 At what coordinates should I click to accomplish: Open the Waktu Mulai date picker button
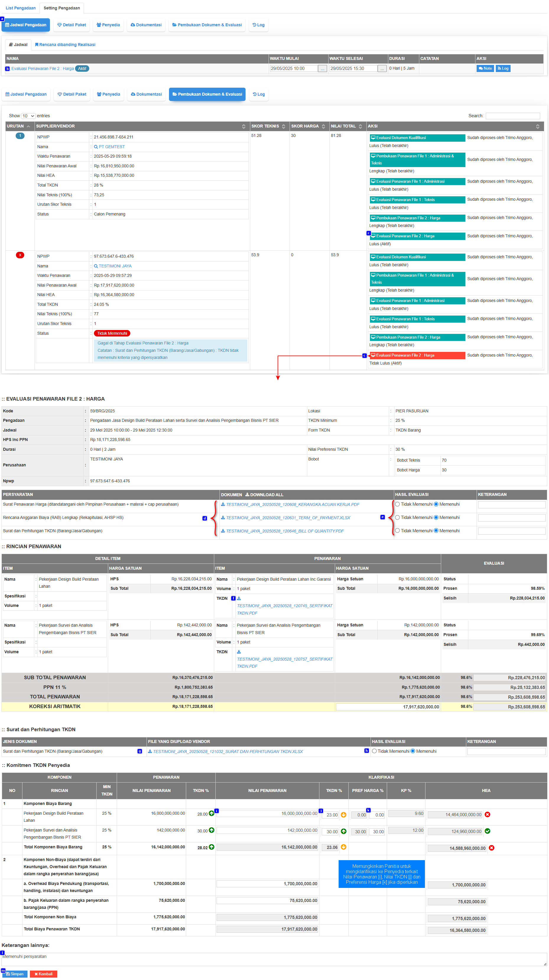point(322,69)
